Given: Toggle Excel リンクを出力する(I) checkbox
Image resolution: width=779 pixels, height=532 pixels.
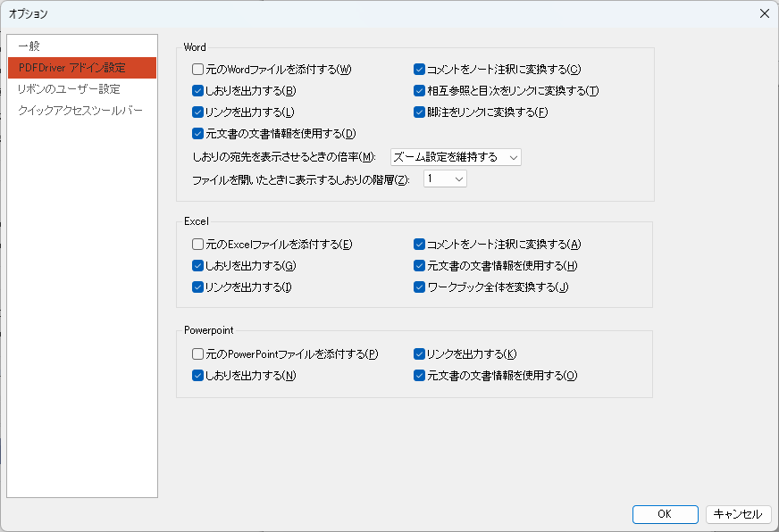Looking at the screenshot, I should click(x=197, y=287).
